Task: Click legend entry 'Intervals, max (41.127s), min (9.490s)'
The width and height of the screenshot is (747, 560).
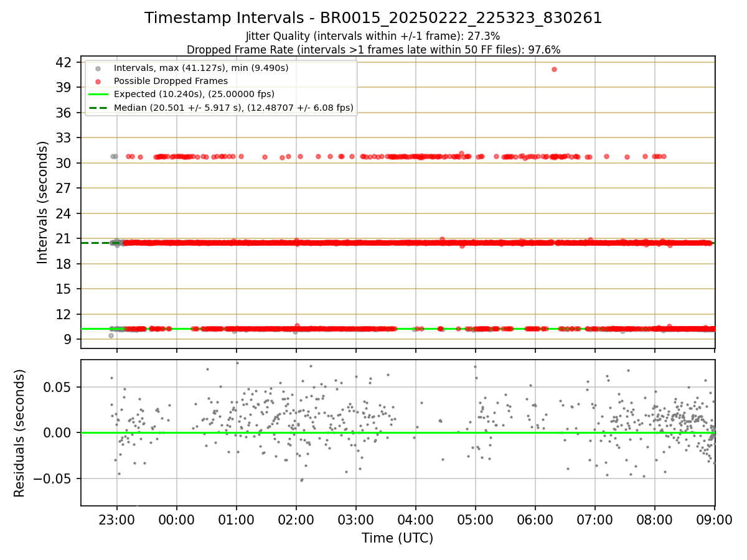Action: click(201, 67)
